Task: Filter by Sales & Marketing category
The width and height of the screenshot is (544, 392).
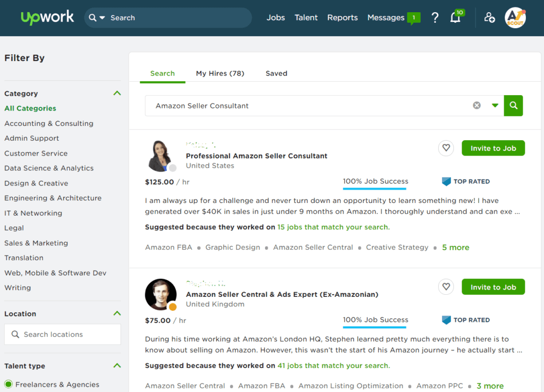Action: 36,243
